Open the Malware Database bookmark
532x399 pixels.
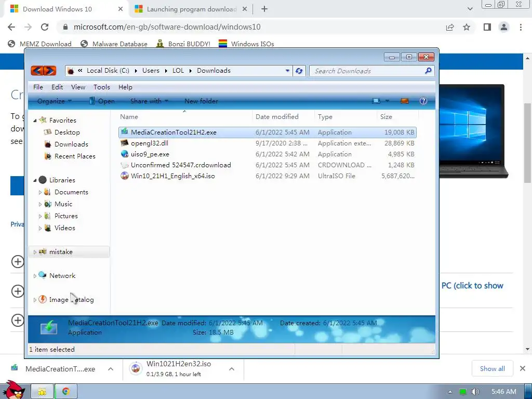(114, 44)
